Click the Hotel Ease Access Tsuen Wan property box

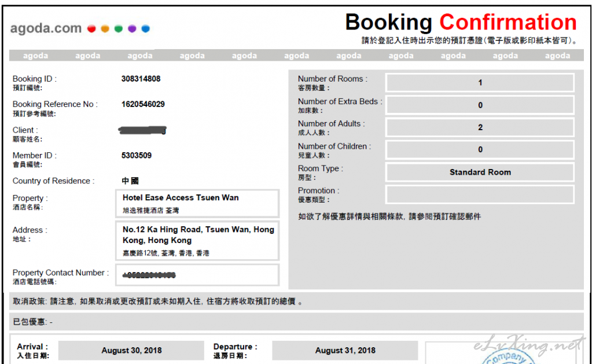tap(197, 203)
